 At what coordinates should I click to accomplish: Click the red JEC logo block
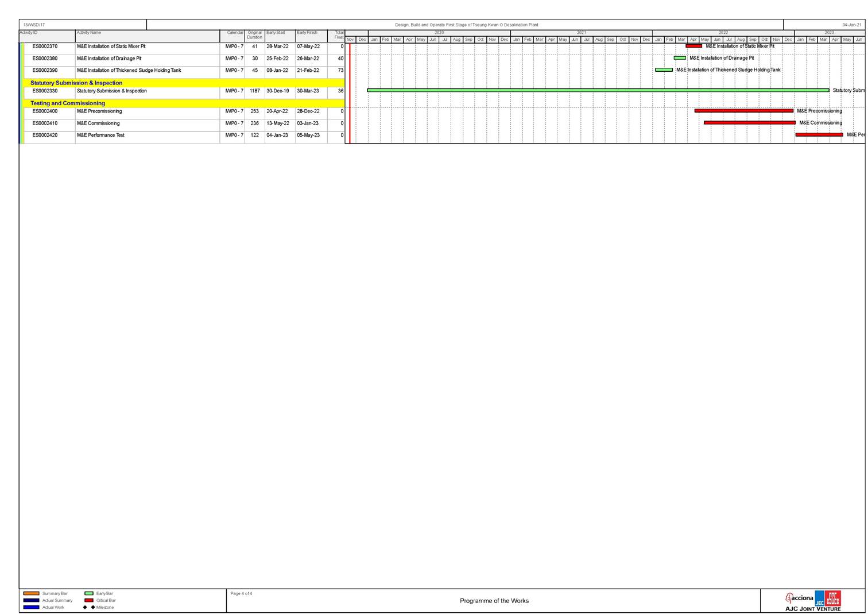tap(832, 598)
